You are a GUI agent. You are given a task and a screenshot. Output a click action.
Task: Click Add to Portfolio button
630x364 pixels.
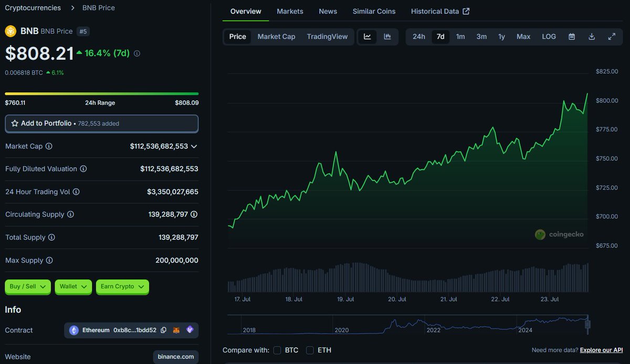pos(102,124)
